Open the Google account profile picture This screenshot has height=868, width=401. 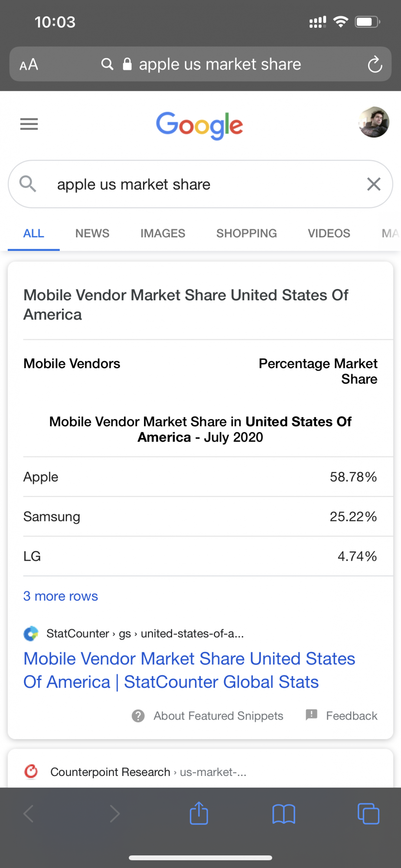point(374,122)
